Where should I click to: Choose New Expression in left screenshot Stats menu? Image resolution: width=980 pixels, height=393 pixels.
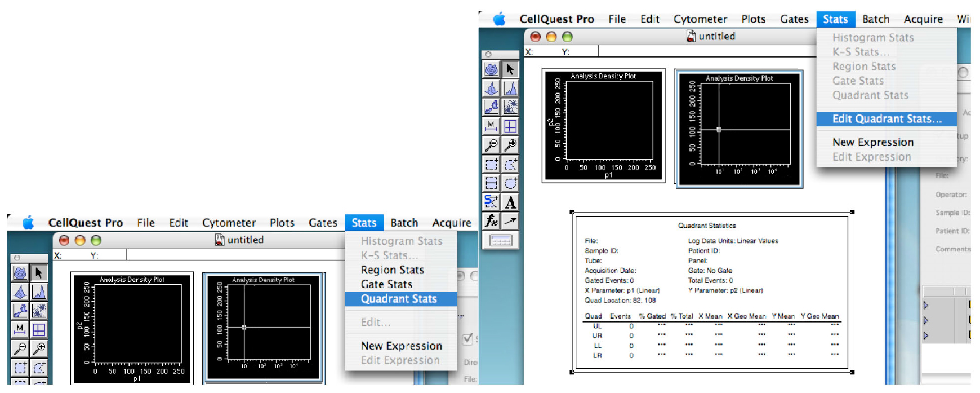tap(400, 346)
